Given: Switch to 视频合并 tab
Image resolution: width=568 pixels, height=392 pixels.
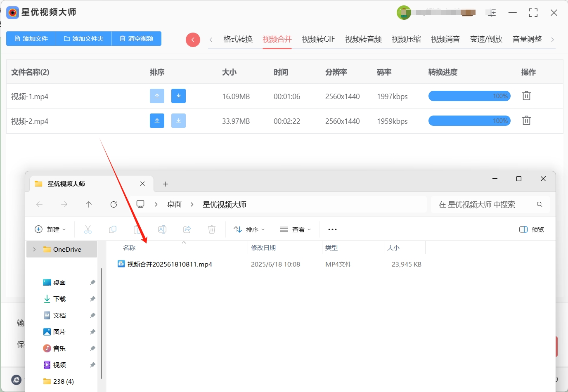Looking at the screenshot, I should [x=277, y=39].
